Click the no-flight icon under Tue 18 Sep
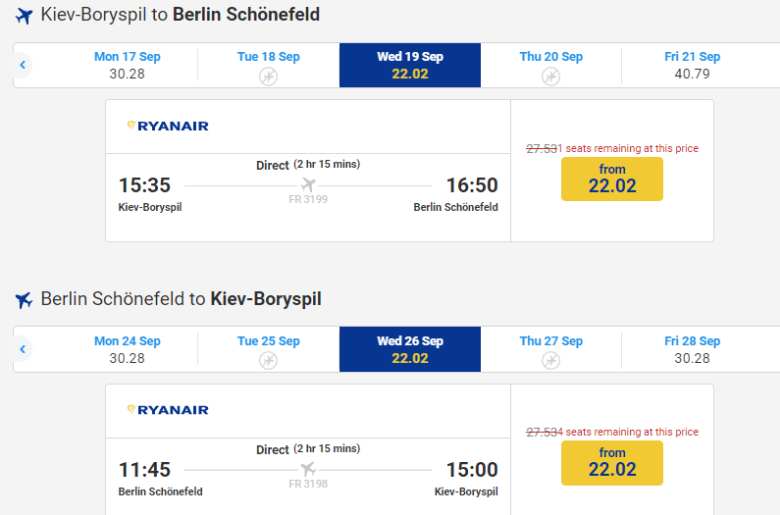The width and height of the screenshot is (780, 515). coord(268,76)
